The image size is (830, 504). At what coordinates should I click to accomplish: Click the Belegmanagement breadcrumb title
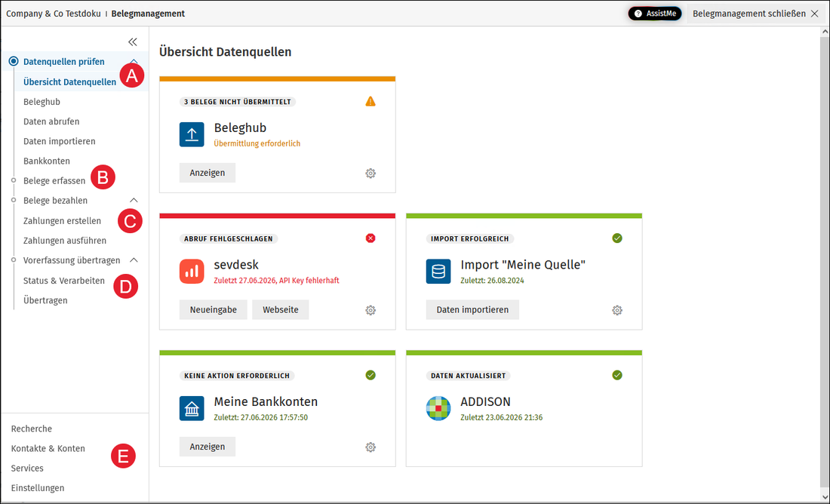click(x=148, y=14)
